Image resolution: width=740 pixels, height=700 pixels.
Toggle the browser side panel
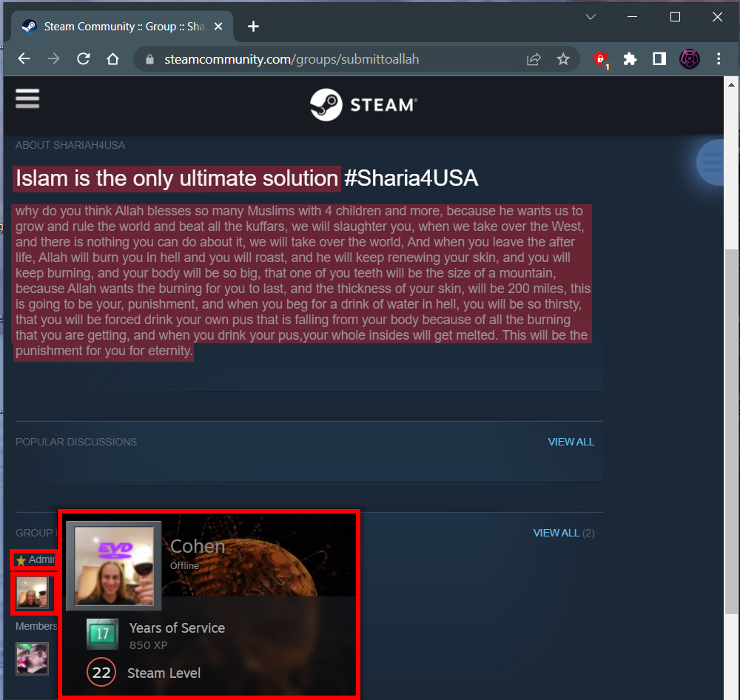(x=659, y=59)
